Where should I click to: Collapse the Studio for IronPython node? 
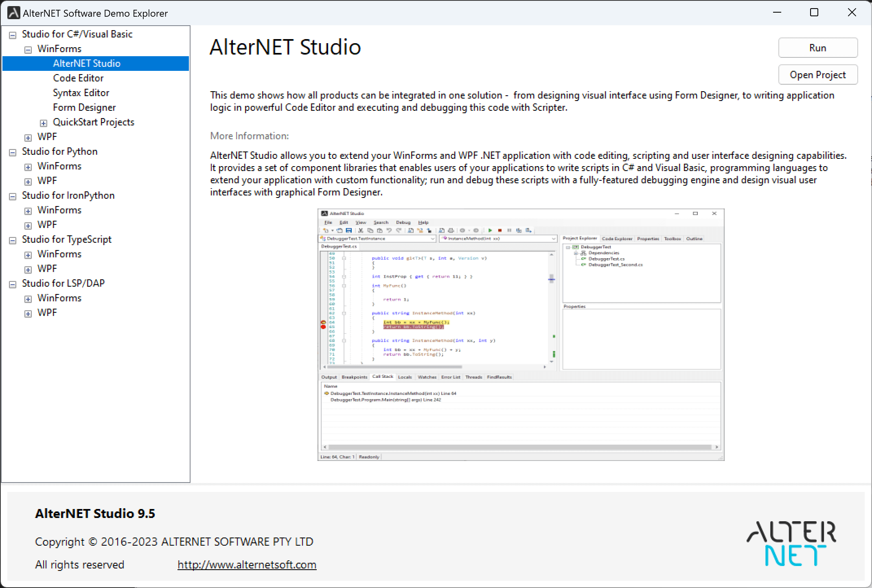(x=13, y=196)
